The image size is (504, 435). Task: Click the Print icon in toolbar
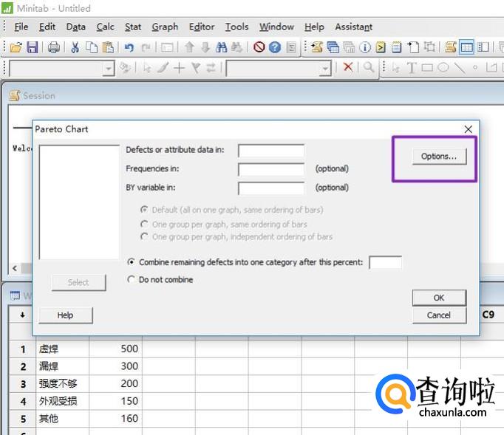(54, 47)
